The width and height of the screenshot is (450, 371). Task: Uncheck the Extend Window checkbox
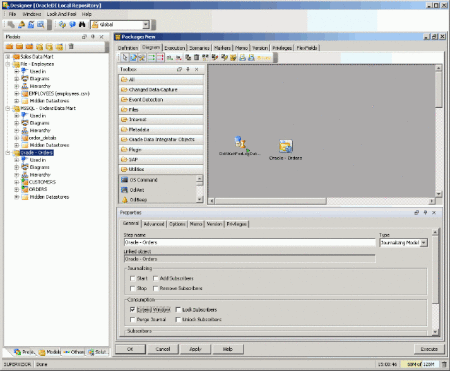(x=133, y=310)
